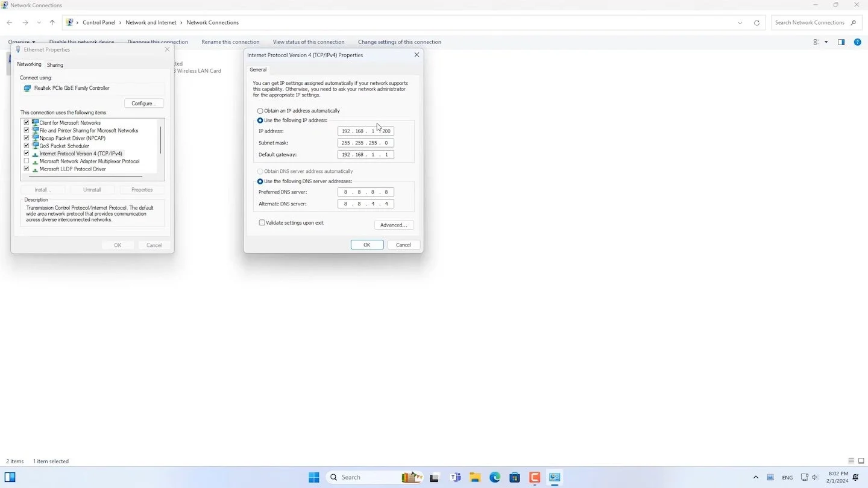Check Microsoft Network Adapter Multiplexor Protocol
This screenshot has width=868, height=488.
(27, 161)
